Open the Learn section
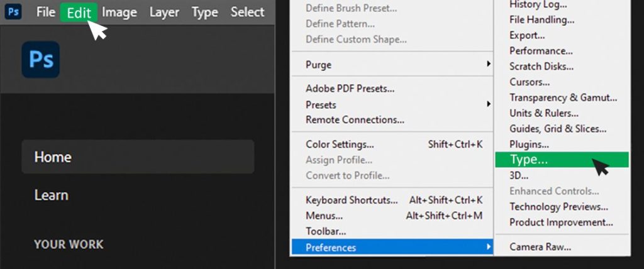The image size is (644, 269). 52,195
